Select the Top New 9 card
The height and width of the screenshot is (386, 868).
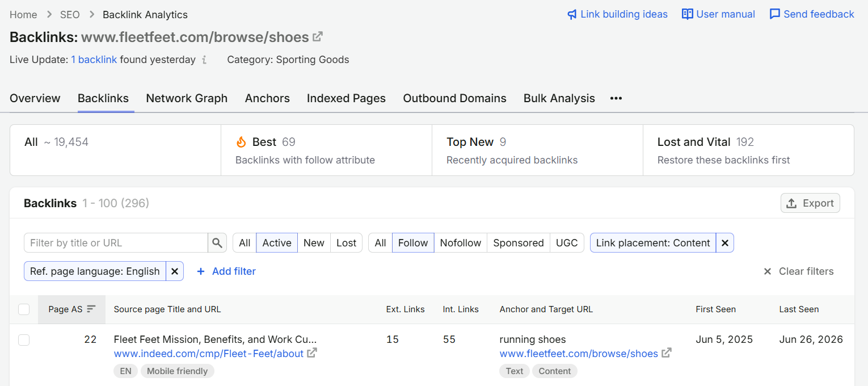(537, 150)
